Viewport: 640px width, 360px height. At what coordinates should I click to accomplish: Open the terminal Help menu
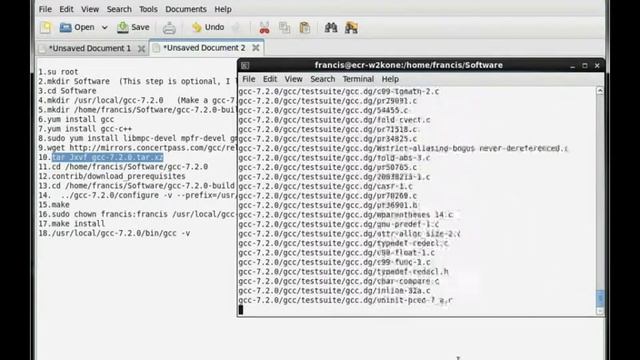click(x=390, y=79)
